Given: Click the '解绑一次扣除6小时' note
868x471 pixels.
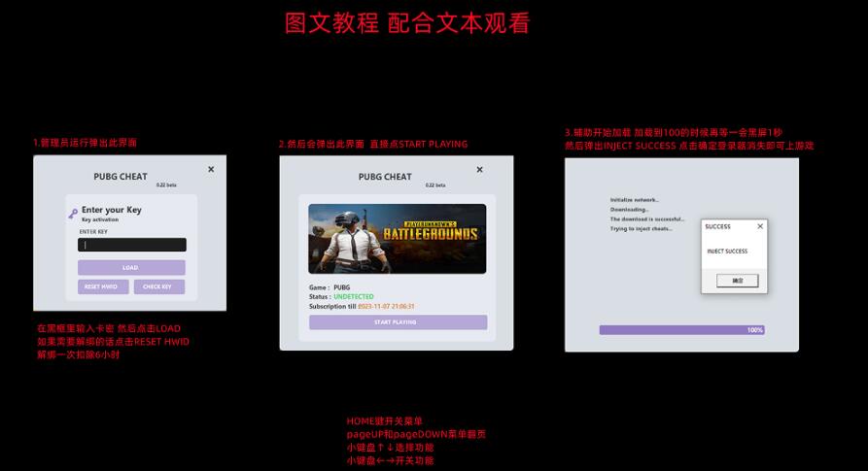Looking at the screenshot, I should tap(78, 354).
